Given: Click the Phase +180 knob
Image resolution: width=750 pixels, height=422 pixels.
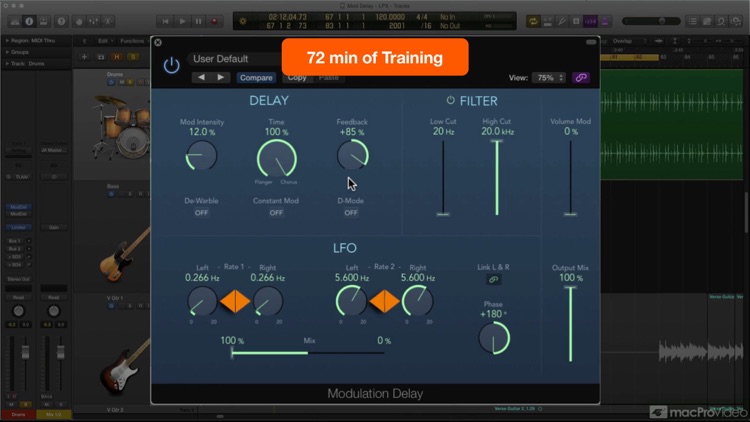Looking at the screenshot, I should [x=494, y=338].
